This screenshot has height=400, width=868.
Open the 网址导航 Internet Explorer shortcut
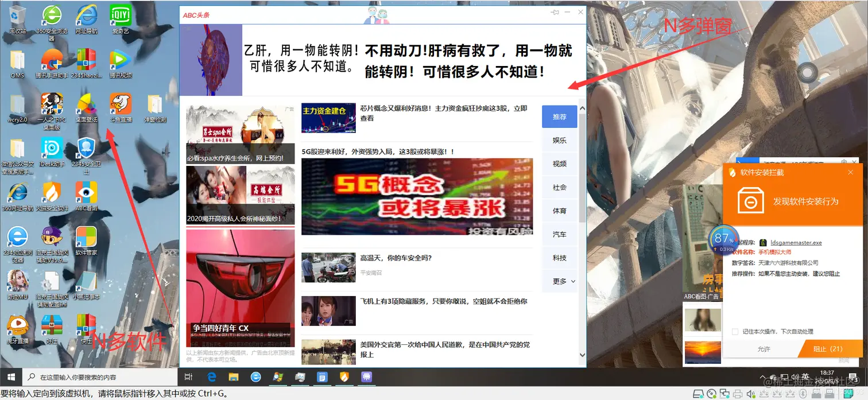point(86,18)
